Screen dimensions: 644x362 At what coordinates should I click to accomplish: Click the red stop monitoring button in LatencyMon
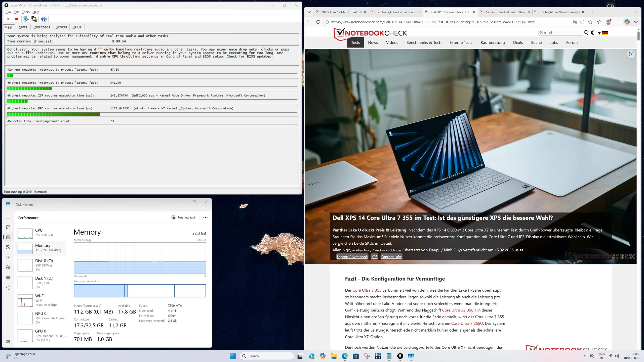(x=17, y=19)
